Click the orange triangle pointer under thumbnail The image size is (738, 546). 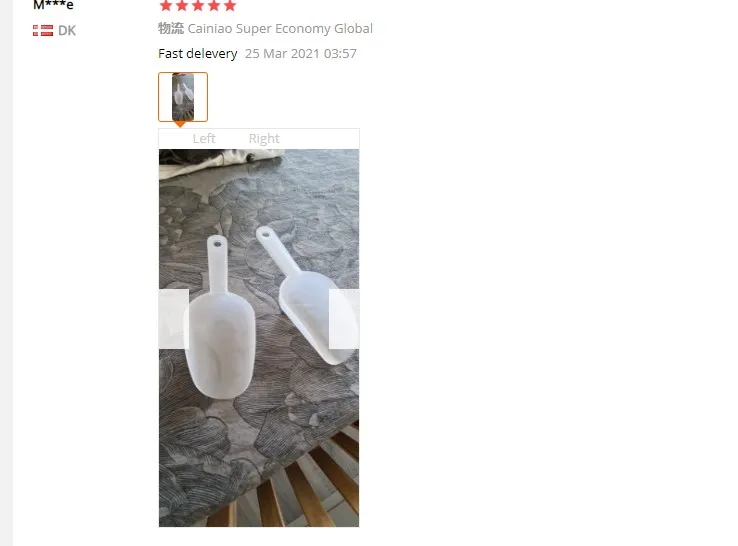pyautogui.click(x=180, y=124)
